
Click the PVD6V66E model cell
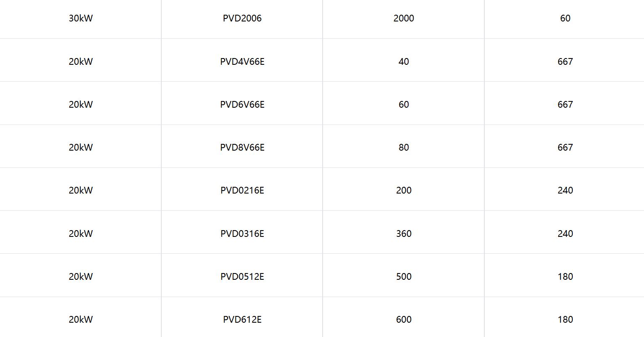click(x=242, y=104)
